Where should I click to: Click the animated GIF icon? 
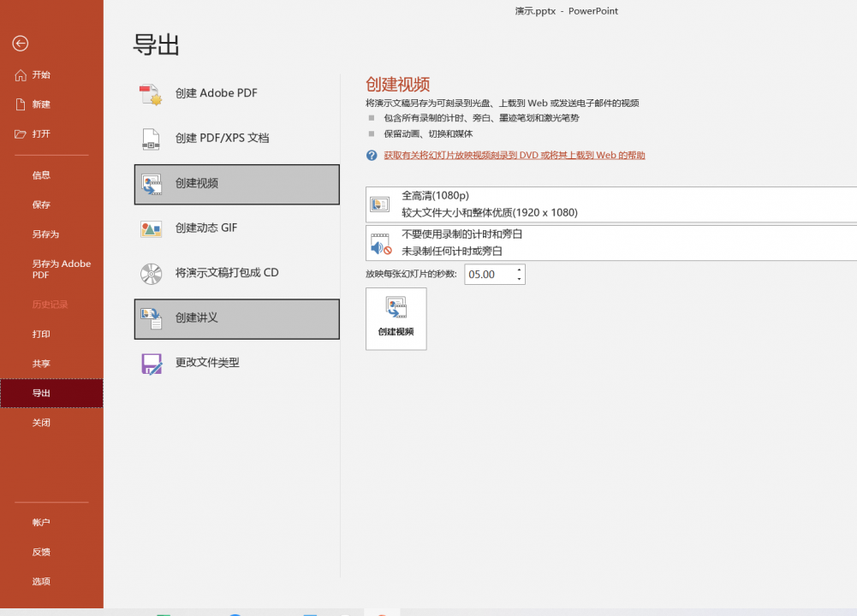click(151, 228)
